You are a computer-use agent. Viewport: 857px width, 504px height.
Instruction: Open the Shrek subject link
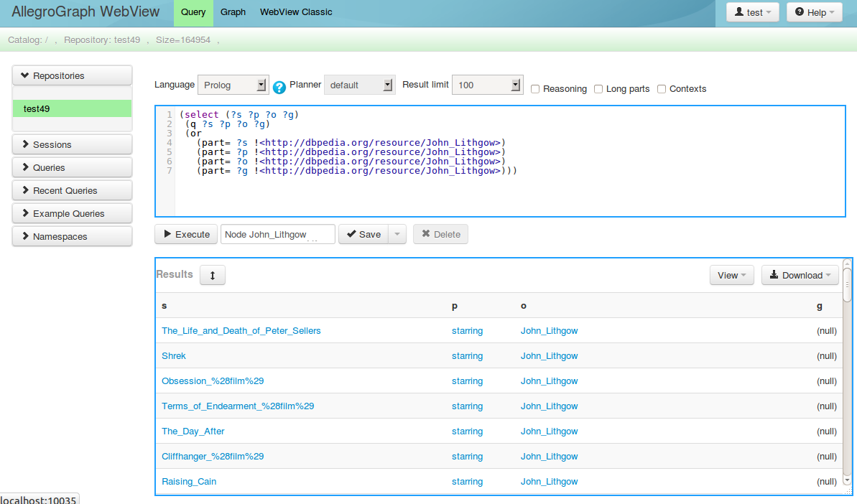coord(174,356)
